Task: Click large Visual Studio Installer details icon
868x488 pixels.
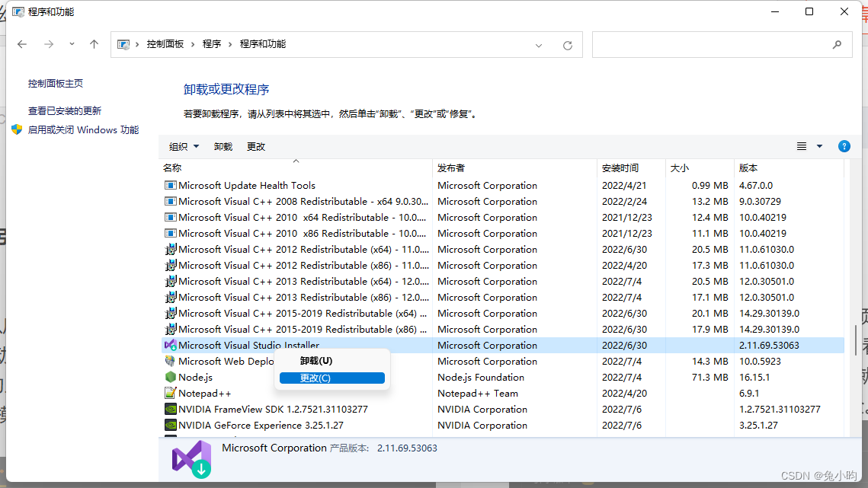Action: tap(191, 459)
